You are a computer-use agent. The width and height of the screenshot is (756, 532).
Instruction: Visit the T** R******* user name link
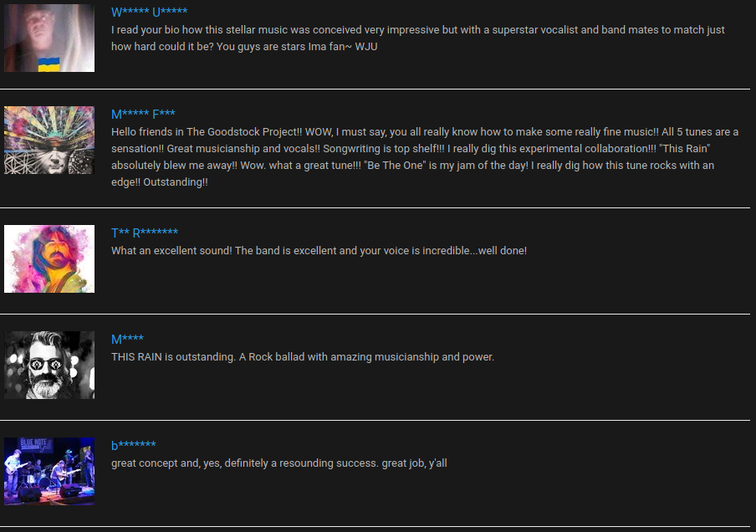pyautogui.click(x=145, y=233)
